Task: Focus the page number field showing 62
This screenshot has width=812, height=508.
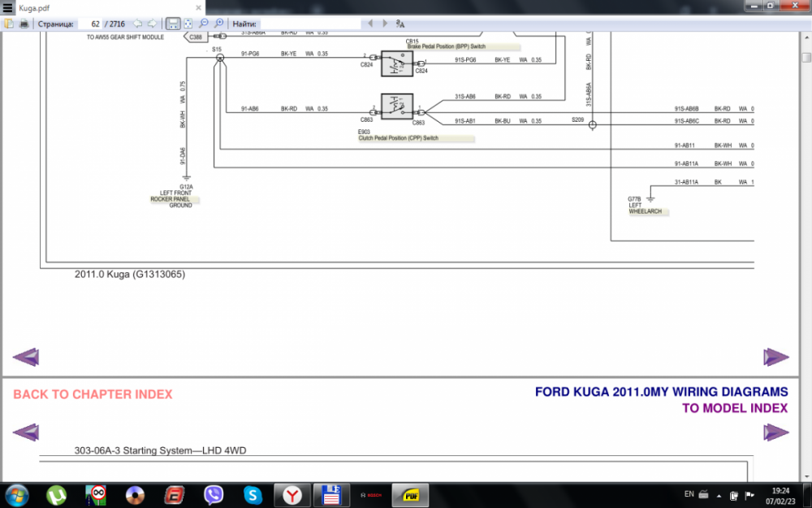Action: tap(89, 24)
